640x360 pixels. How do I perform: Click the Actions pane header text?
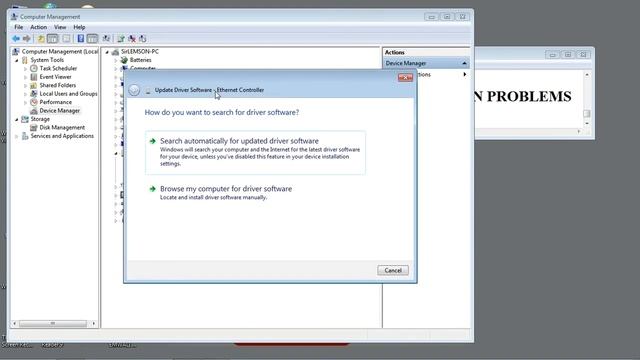[x=394, y=52]
